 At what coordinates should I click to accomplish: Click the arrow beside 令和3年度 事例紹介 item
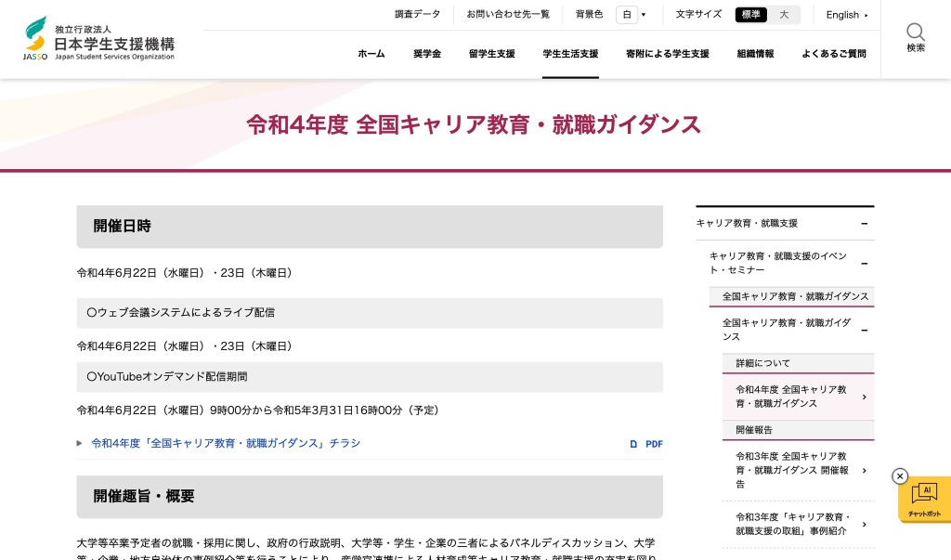point(864,524)
